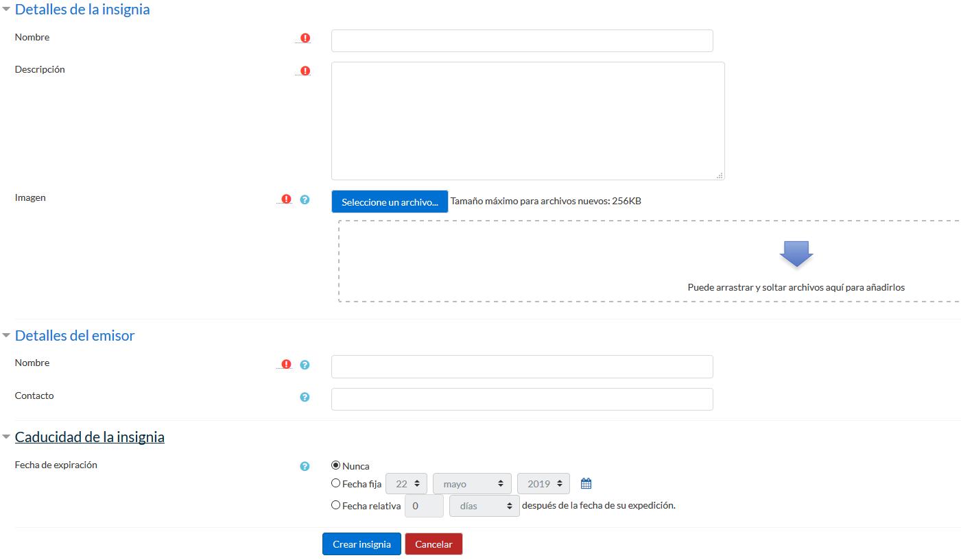The width and height of the screenshot is (961, 560).
Task: Click the required icon beside Descripción
Action: 305,71
